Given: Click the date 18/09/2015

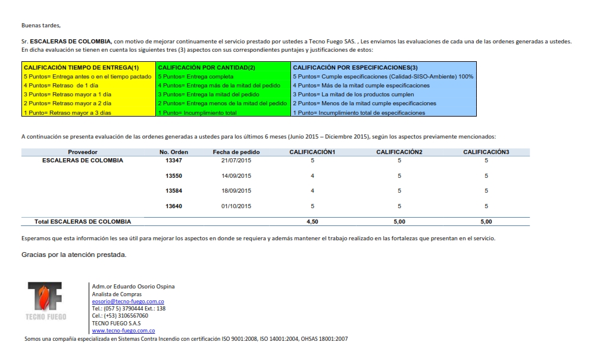Looking at the screenshot, I should (x=236, y=191).
